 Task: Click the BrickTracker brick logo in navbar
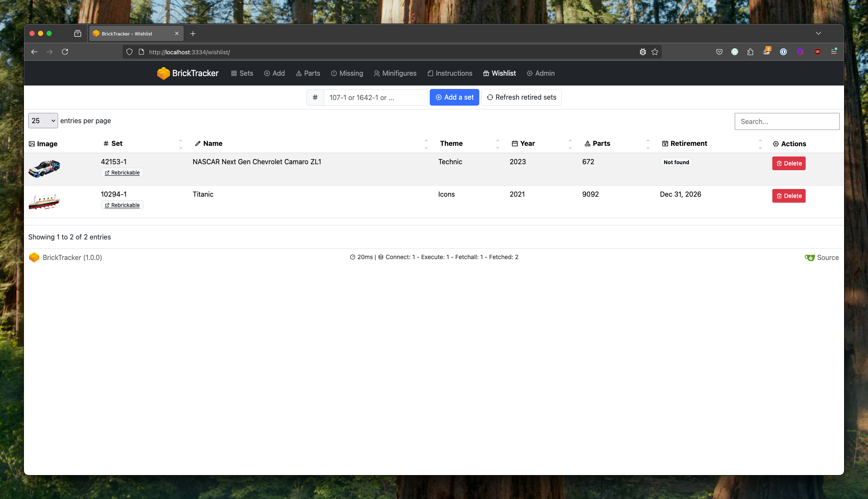[x=163, y=74]
